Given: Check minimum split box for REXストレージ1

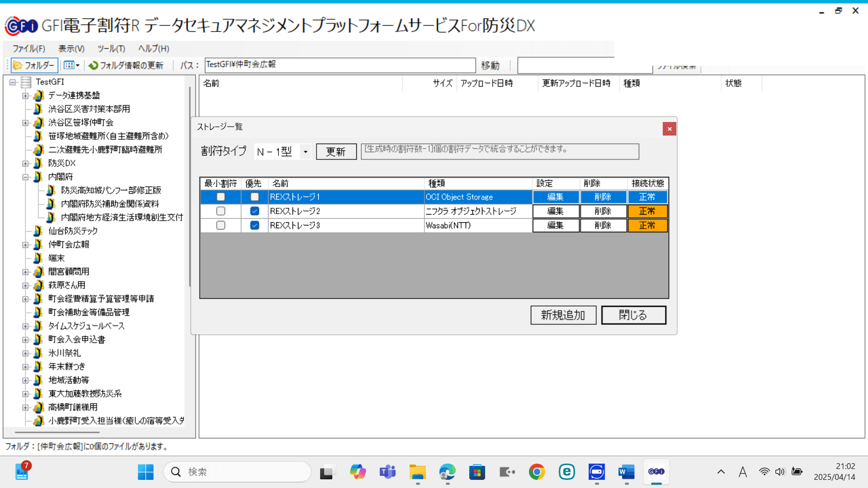Looking at the screenshot, I should (221, 197).
